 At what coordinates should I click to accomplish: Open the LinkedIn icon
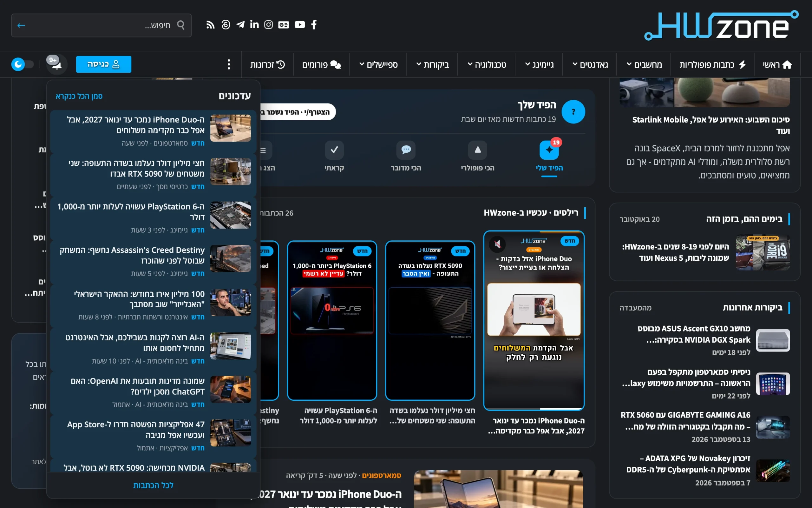click(254, 24)
